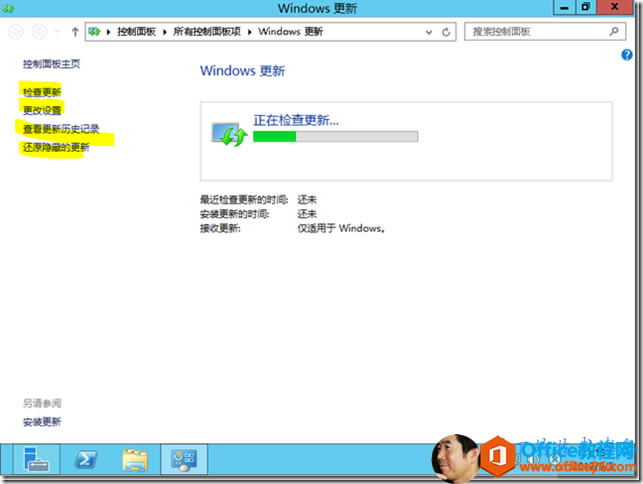Image resolution: width=643 pixels, height=484 pixels.
Task: View 查看更新历史记录 link
Action: pyautogui.click(x=61, y=129)
